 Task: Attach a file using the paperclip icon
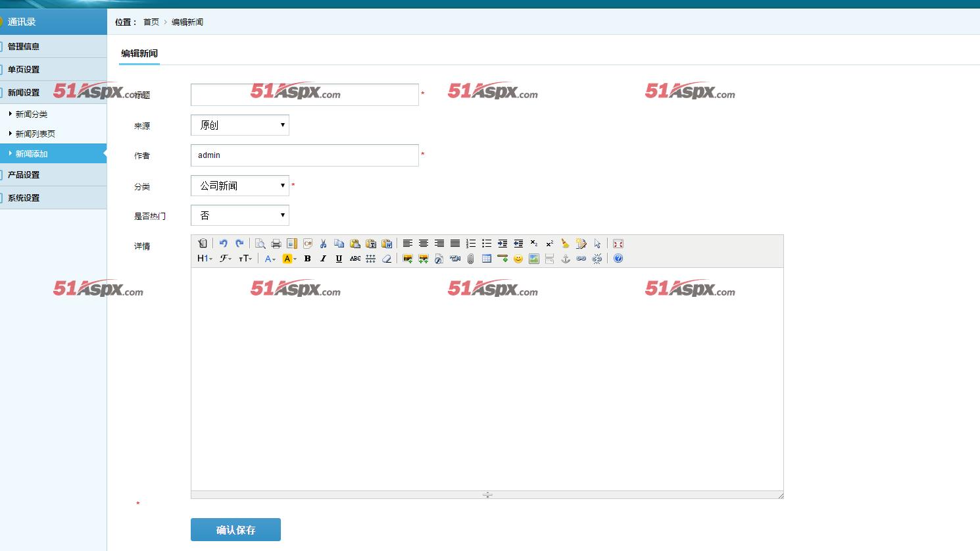click(471, 259)
